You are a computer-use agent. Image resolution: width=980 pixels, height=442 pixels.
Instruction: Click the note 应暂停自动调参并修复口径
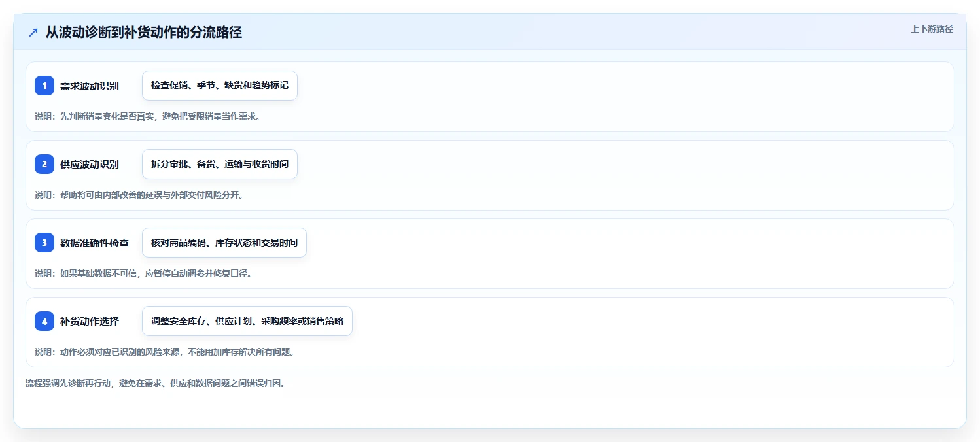(x=198, y=273)
